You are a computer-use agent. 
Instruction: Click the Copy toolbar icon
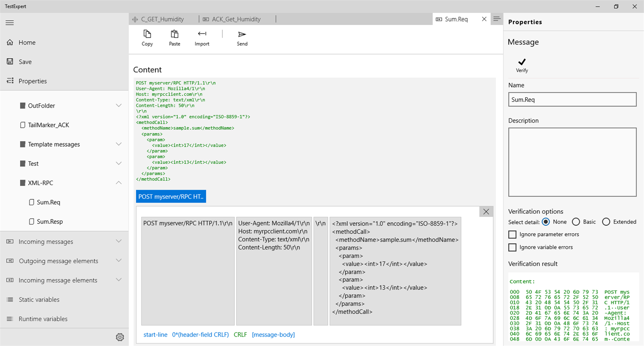(147, 34)
